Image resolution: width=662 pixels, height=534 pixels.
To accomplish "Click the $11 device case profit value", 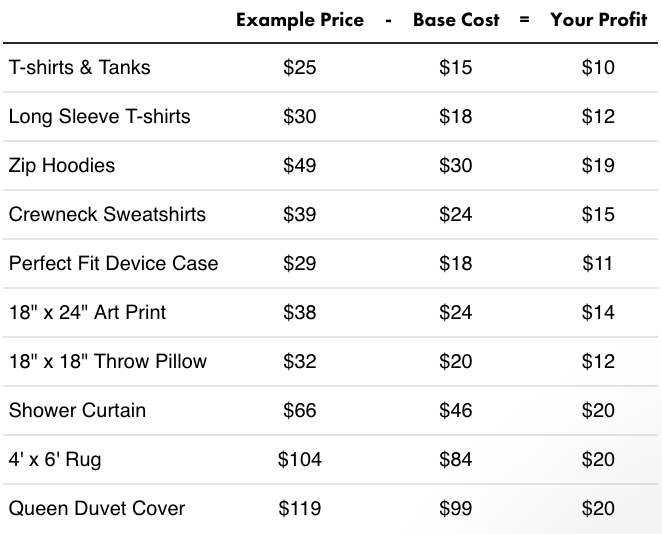I will [597, 263].
